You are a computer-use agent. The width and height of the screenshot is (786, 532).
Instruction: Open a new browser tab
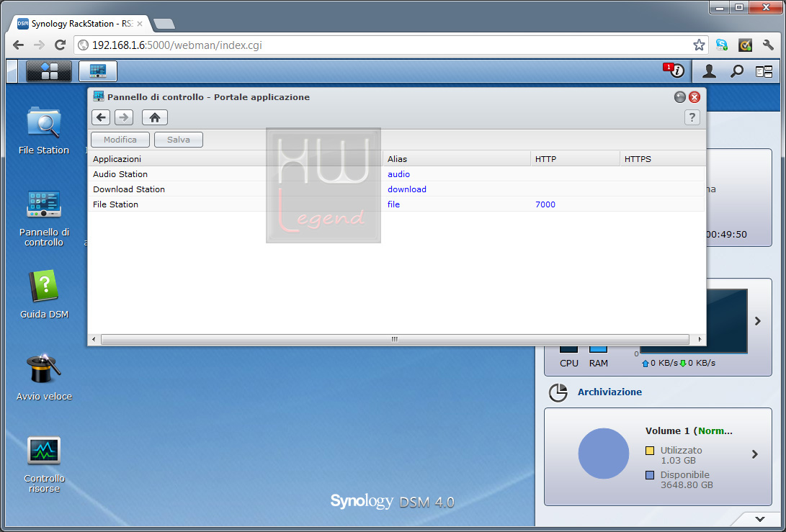(x=164, y=24)
